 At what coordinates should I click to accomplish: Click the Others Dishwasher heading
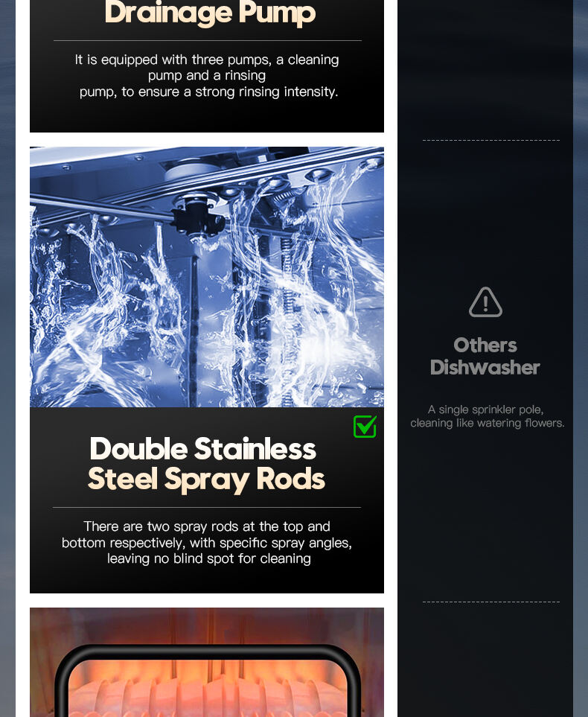point(485,356)
